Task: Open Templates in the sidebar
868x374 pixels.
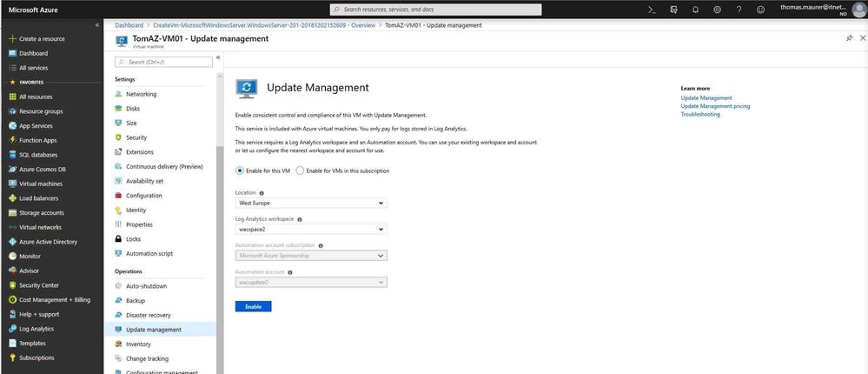Action: [x=27, y=343]
